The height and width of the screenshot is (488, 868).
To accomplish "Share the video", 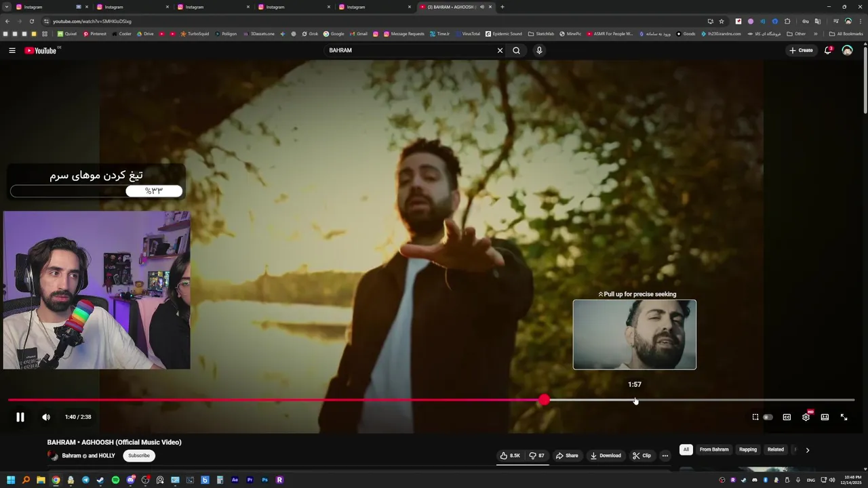I will (567, 455).
